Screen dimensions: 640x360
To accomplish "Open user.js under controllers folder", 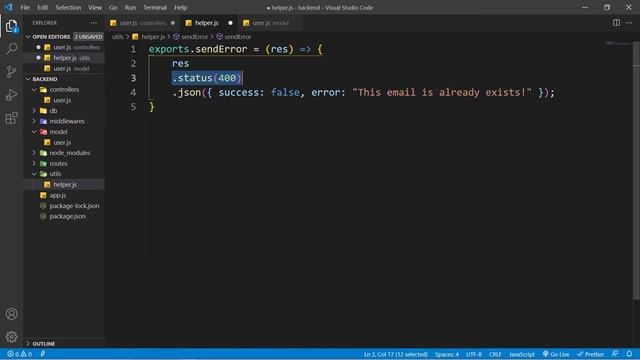I will click(x=64, y=100).
